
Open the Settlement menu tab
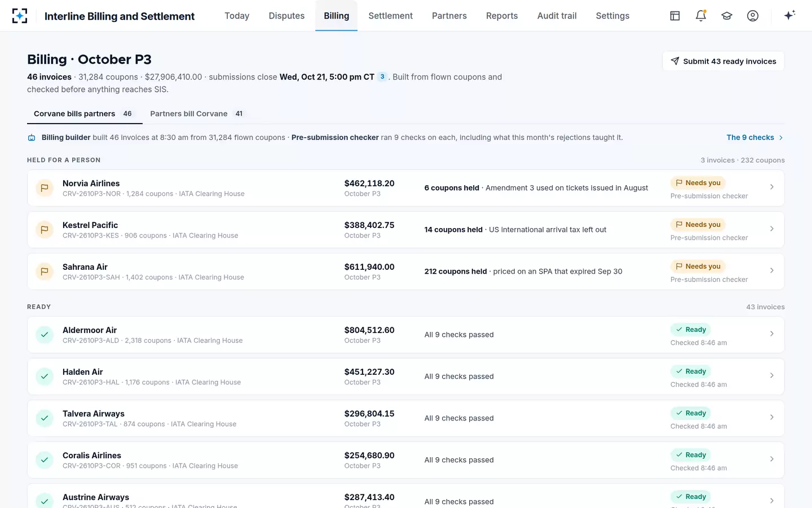pos(390,16)
